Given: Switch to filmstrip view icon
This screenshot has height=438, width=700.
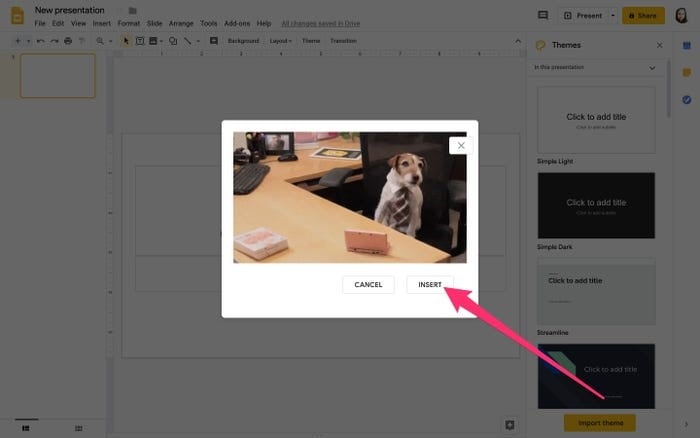Looking at the screenshot, I should (x=26, y=428).
